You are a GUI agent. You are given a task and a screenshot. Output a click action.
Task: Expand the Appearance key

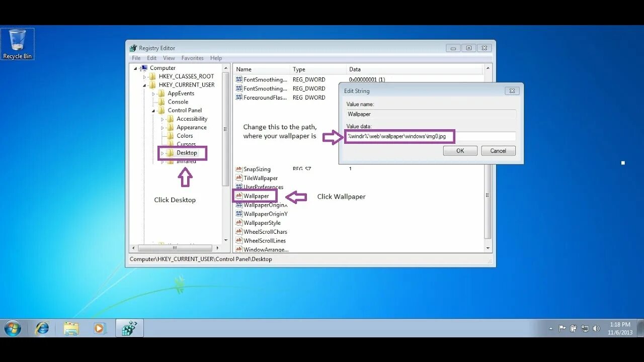coord(162,128)
